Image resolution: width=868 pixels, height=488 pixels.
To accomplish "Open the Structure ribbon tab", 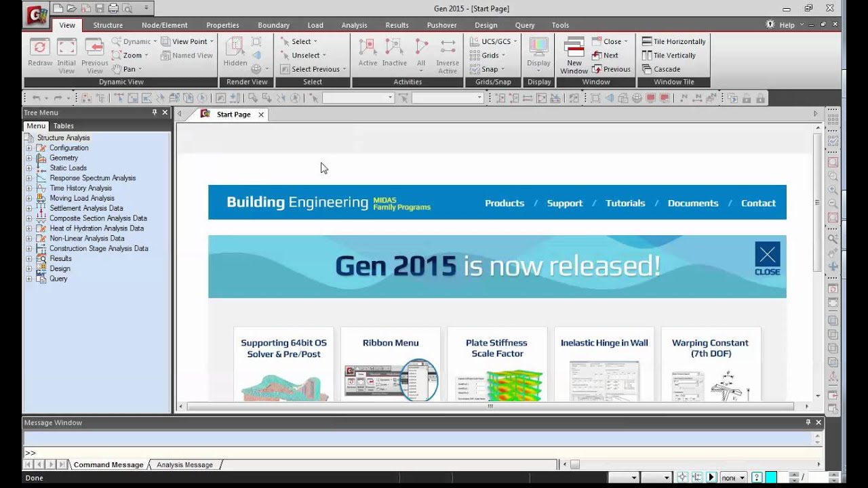I will point(108,25).
